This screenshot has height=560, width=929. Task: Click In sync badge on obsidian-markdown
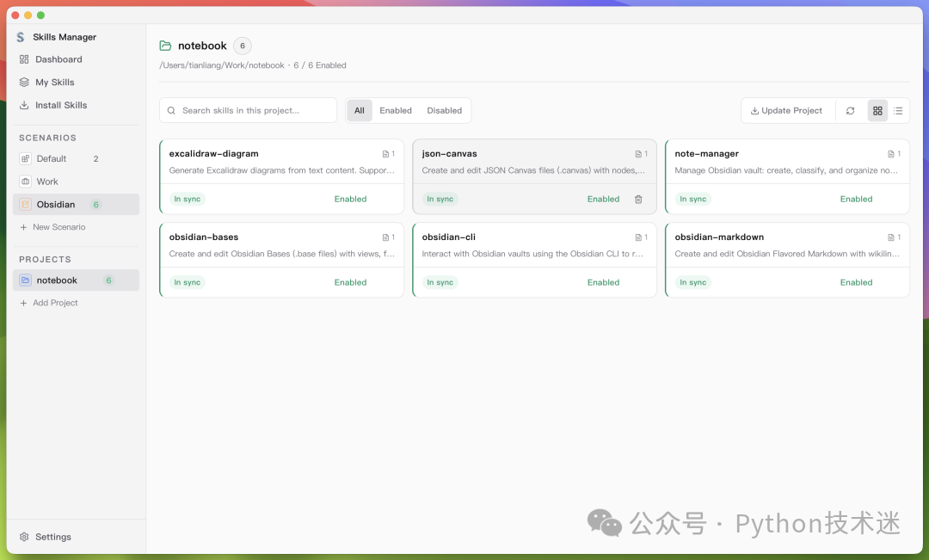pyautogui.click(x=693, y=283)
